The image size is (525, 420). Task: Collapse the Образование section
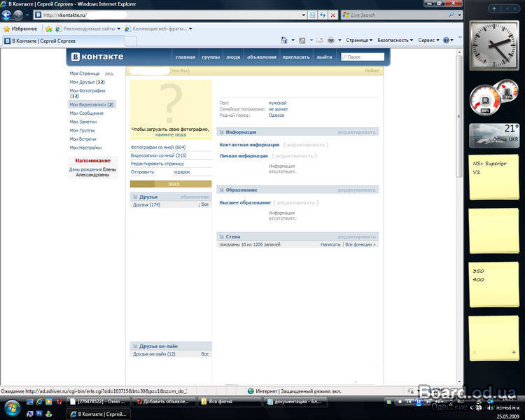point(222,190)
